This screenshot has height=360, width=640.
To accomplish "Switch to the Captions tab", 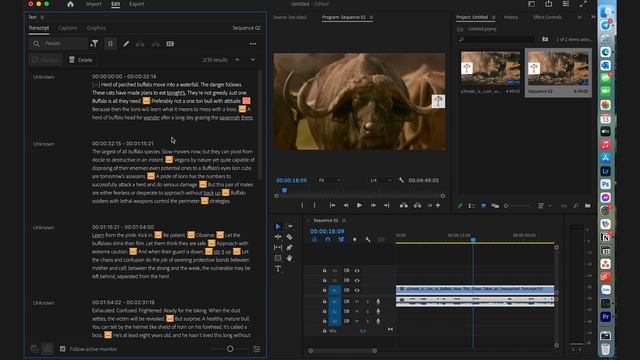I will coord(68,28).
